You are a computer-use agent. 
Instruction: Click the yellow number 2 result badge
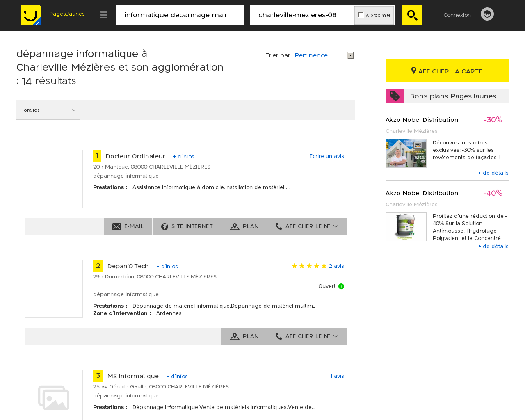tap(98, 266)
